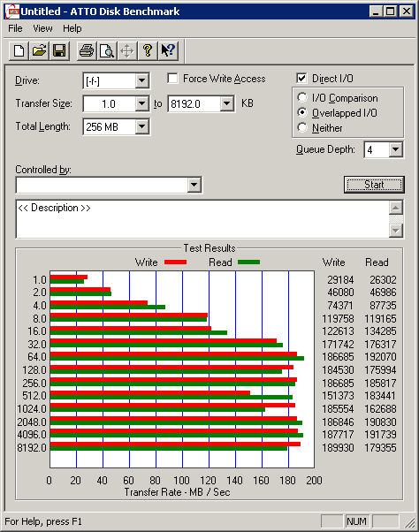Open a saved benchmark file icon
419x532 pixels.
(39, 51)
